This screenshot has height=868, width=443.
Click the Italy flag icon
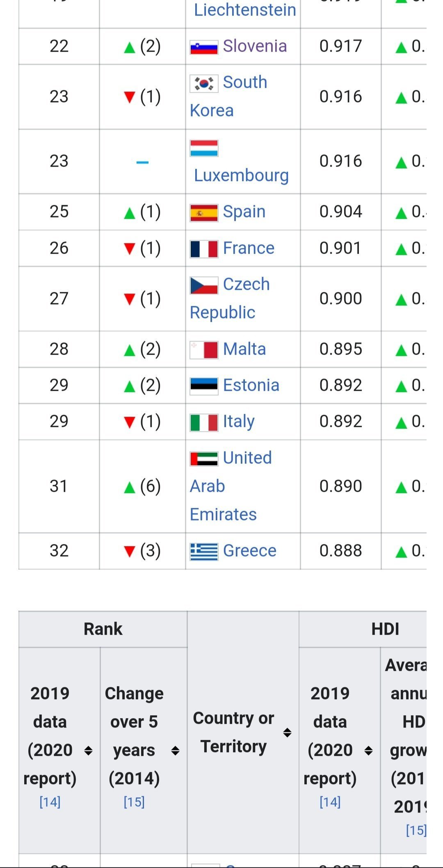coord(204,423)
